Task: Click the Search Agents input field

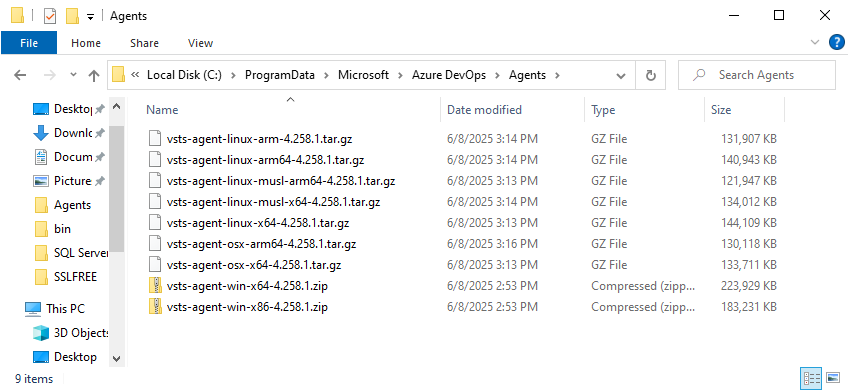Action: [756, 75]
